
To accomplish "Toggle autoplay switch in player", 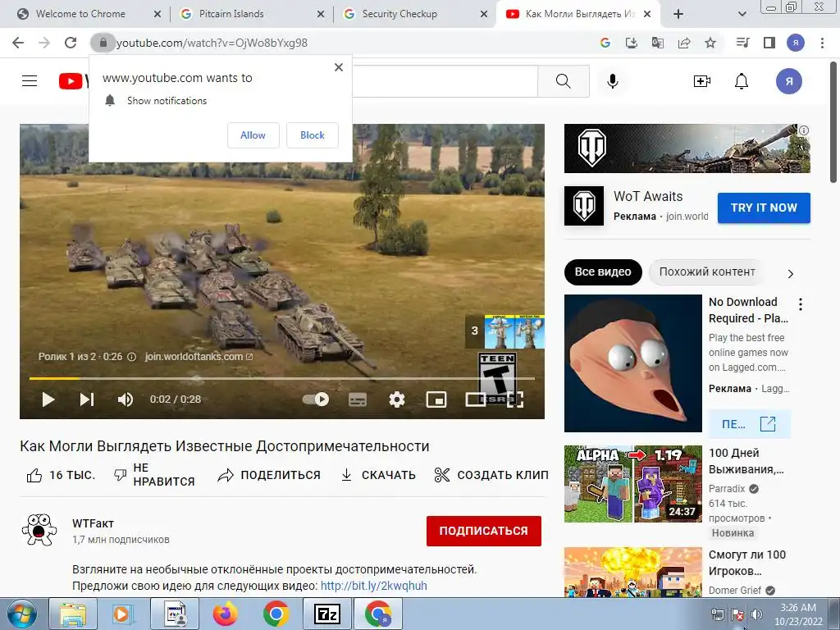I will 316,399.
